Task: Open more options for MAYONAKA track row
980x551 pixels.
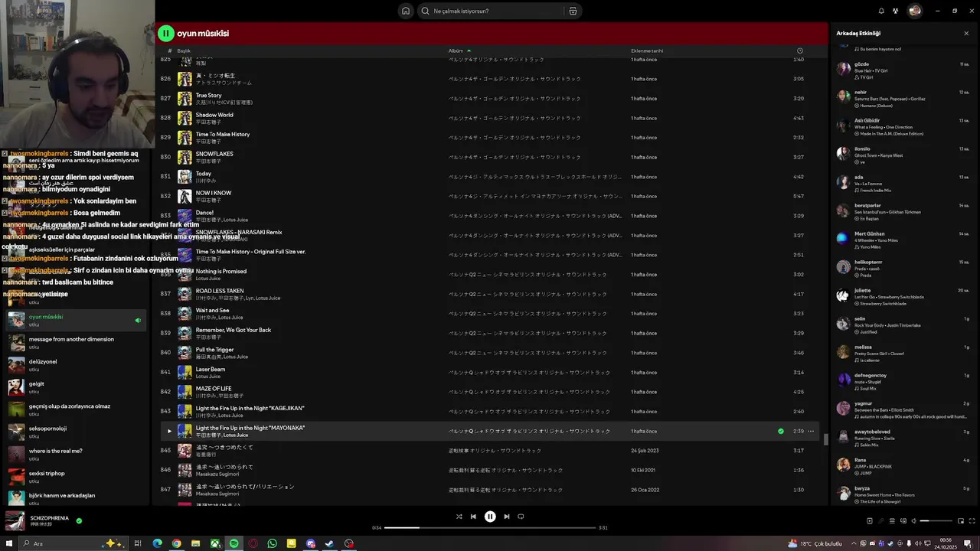Action: [x=811, y=431]
